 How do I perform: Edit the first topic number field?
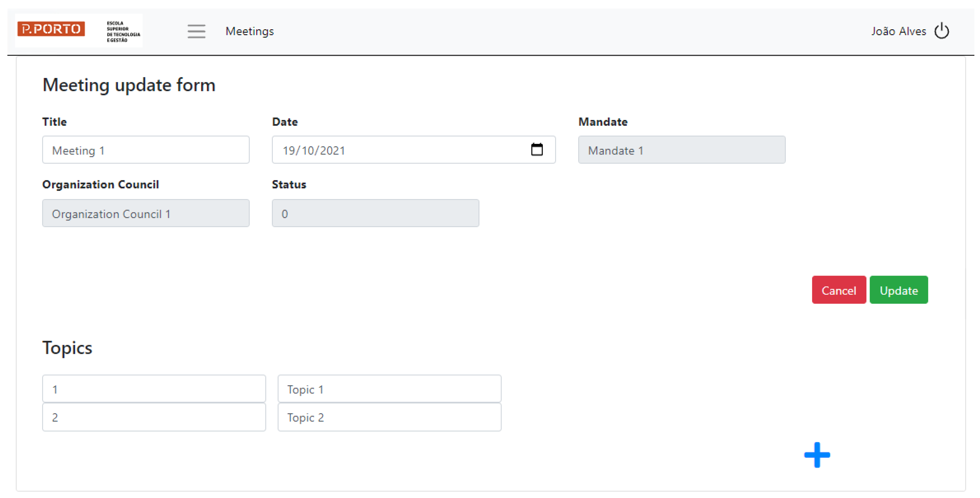coord(154,389)
